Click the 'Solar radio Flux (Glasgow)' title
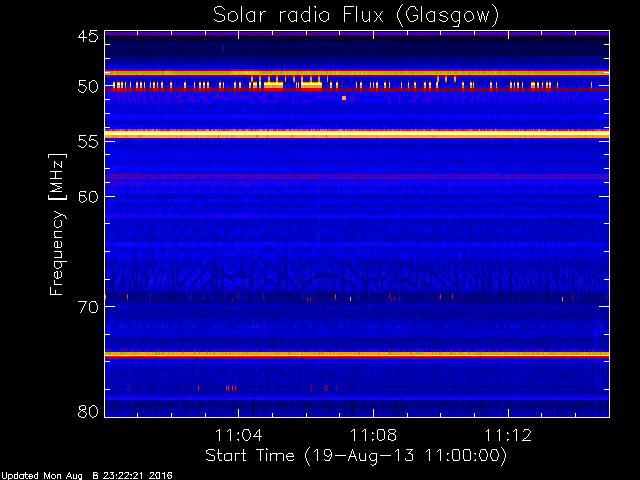This screenshot has height=480, width=640. [x=356, y=16]
